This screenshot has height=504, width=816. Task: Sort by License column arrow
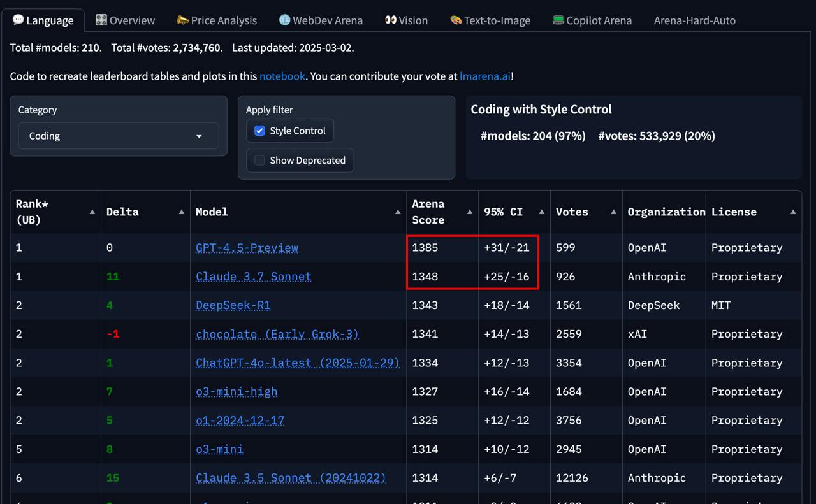tap(793, 212)
